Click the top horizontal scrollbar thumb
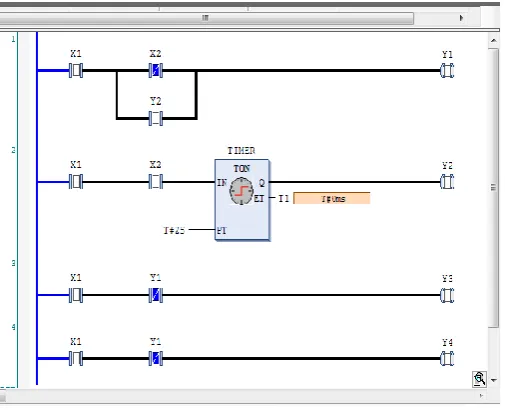505x410 pixels. coord(206,18)
